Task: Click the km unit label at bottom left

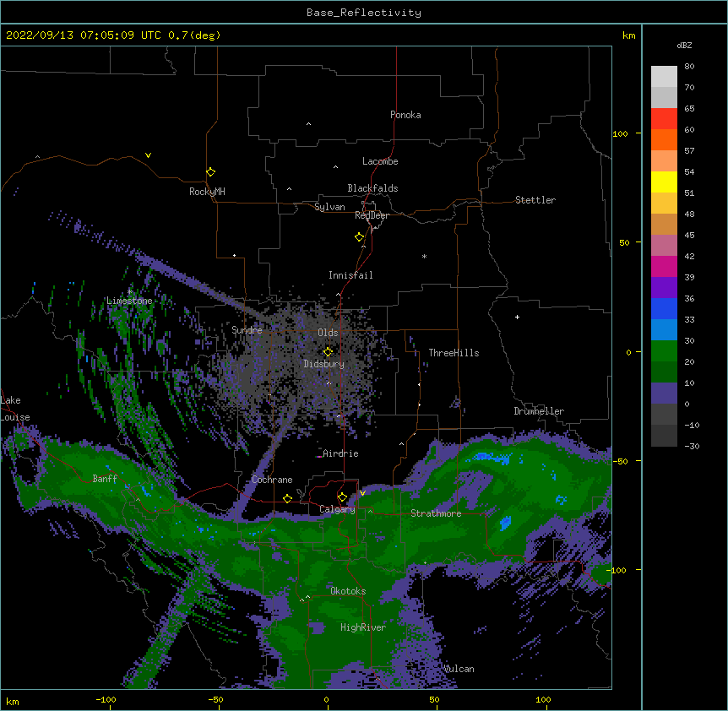Action: click(x=13, y=702)
